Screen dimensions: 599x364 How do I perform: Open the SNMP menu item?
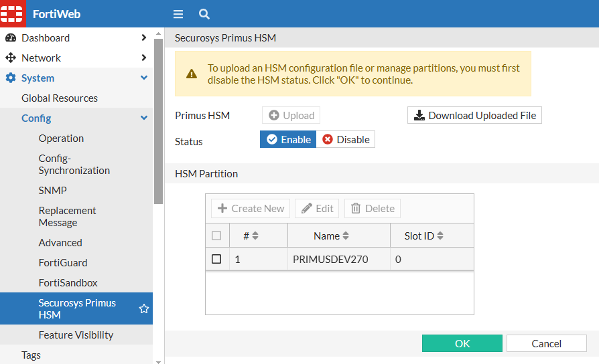point(53,191)
